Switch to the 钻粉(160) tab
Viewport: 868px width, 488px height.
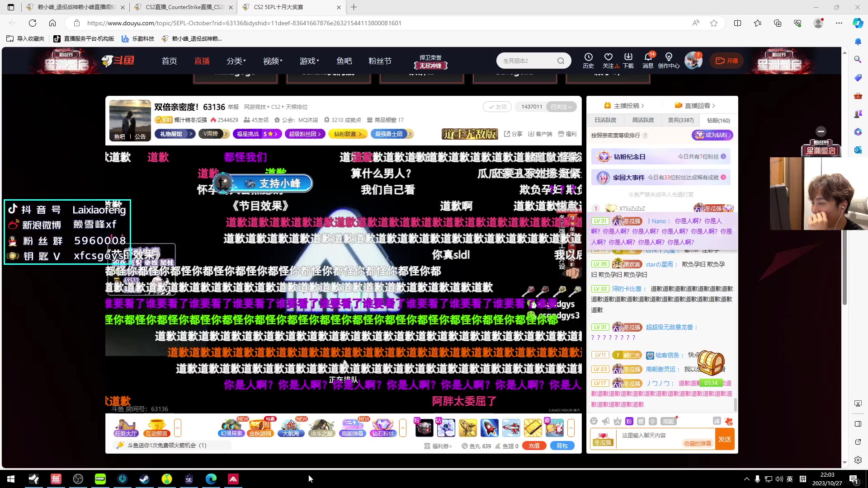tap(718, 121)
